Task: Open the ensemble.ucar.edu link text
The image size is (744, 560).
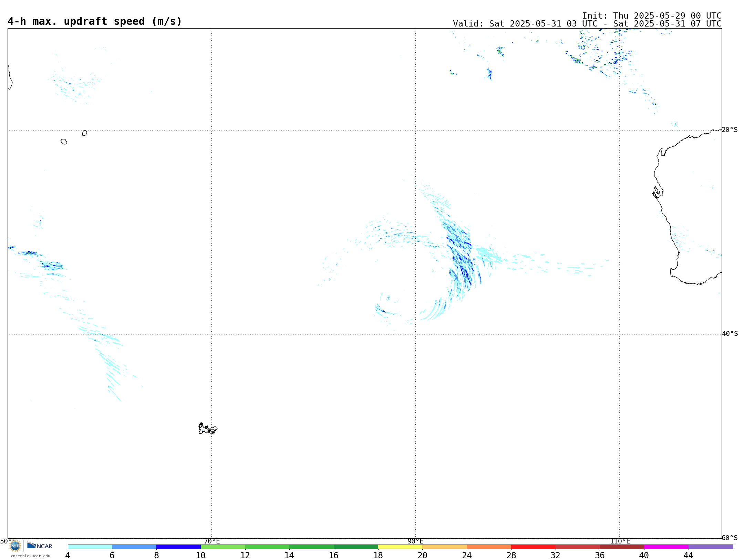Action: tap(31, 556)
